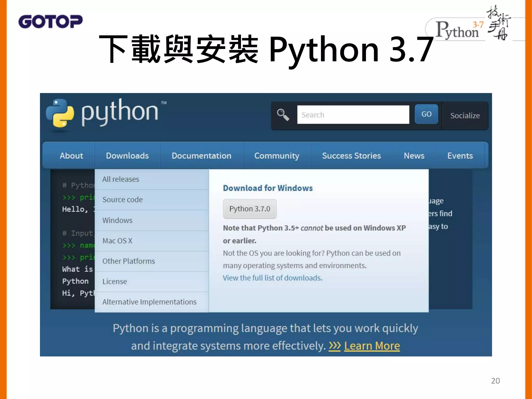
Task: Select License menu entry
Action: tap(152, 282)
